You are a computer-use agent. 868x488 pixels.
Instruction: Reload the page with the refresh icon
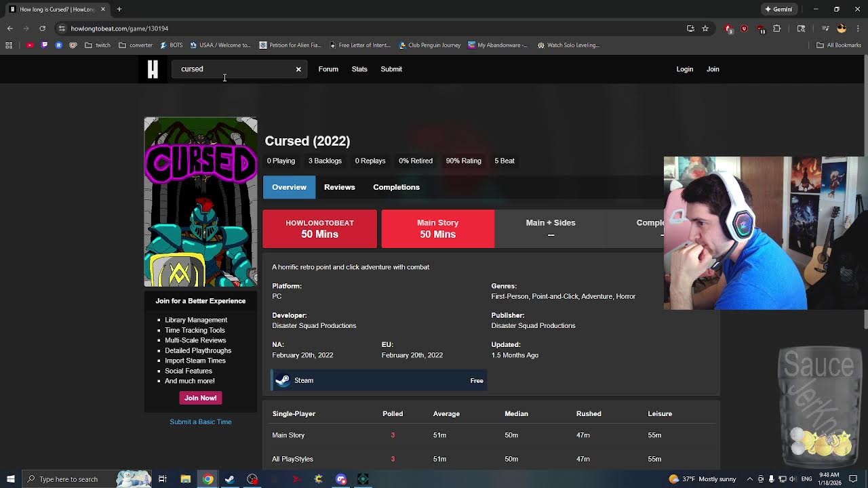point(42,28)
